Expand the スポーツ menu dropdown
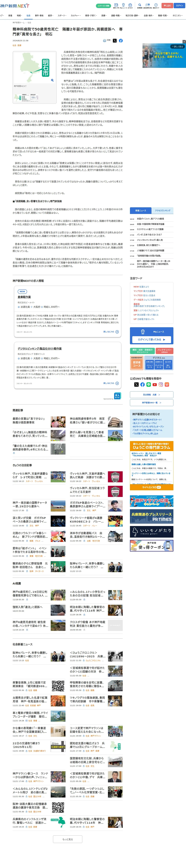Viewport: 186px width, 868px height. [62, 15]
